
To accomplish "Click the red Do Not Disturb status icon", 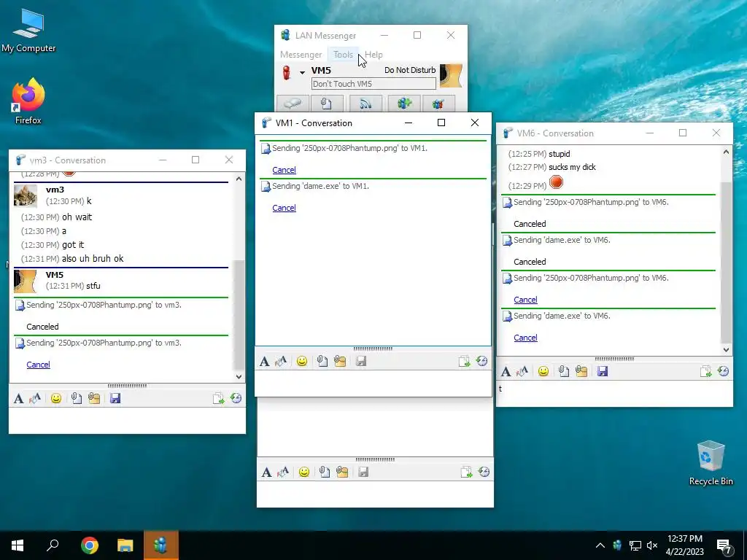I will [x=286, y=73].
